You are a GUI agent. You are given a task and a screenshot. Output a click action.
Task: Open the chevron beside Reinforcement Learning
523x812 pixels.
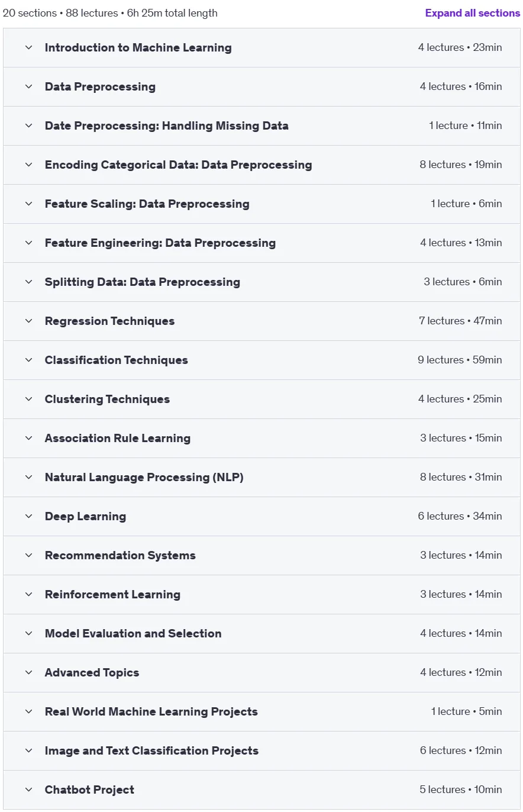coord(28,594)
